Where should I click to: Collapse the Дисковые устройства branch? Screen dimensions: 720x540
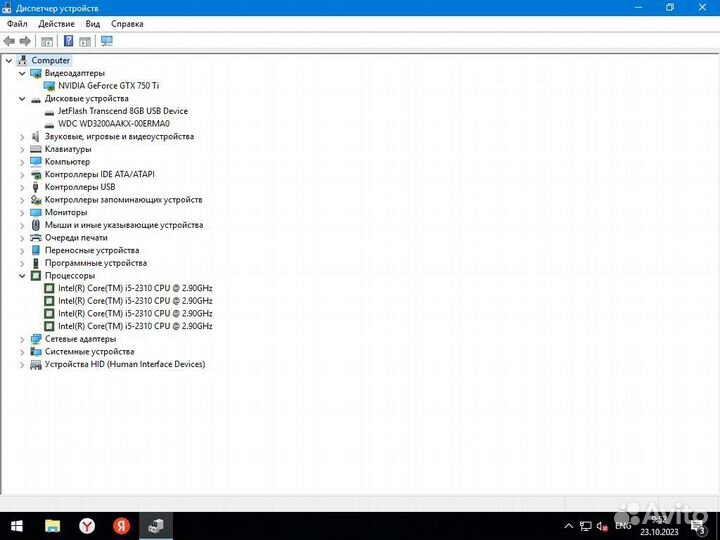(x=22, y=98)
